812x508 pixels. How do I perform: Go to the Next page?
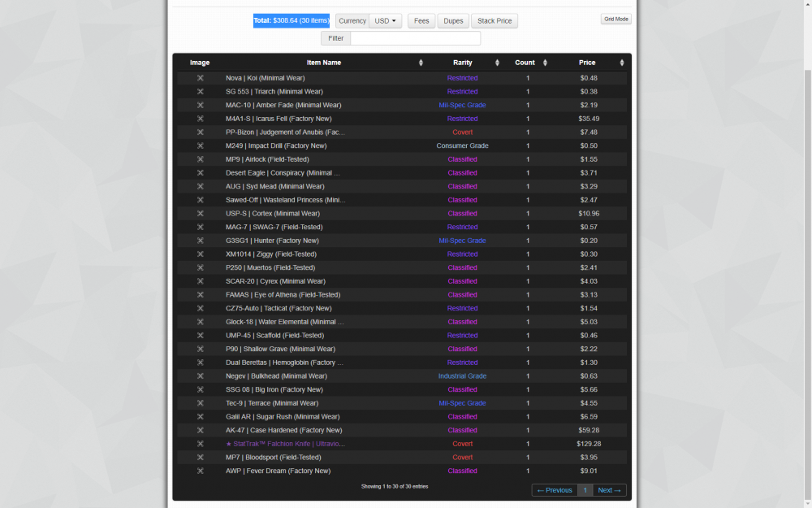click(x=609, y=490)
